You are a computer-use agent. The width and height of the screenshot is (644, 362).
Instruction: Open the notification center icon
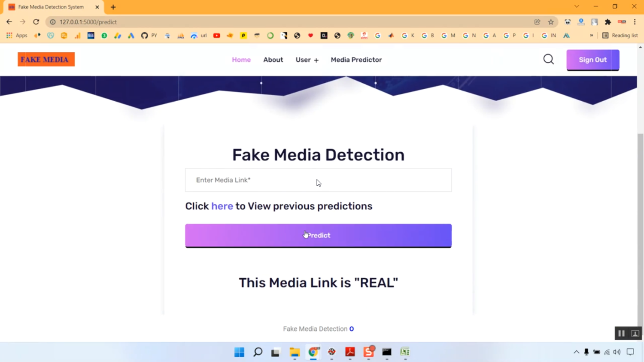pyautogui.click(x=630, y=352)
